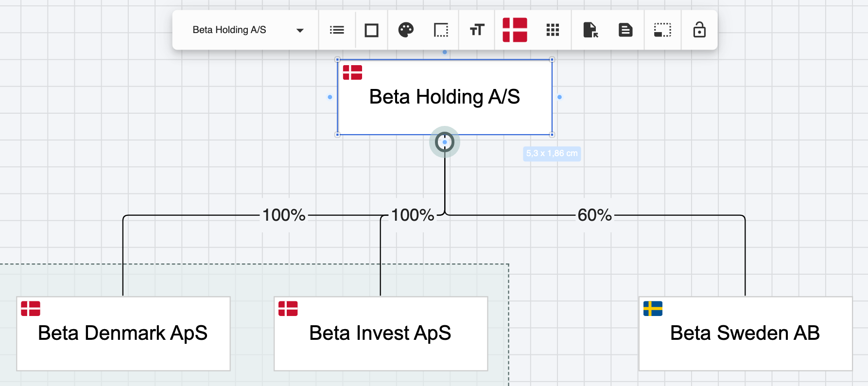This screenshot has height=386, width=868.
Task: Click the dotted border style icon
Action: [x=441, y=30]
